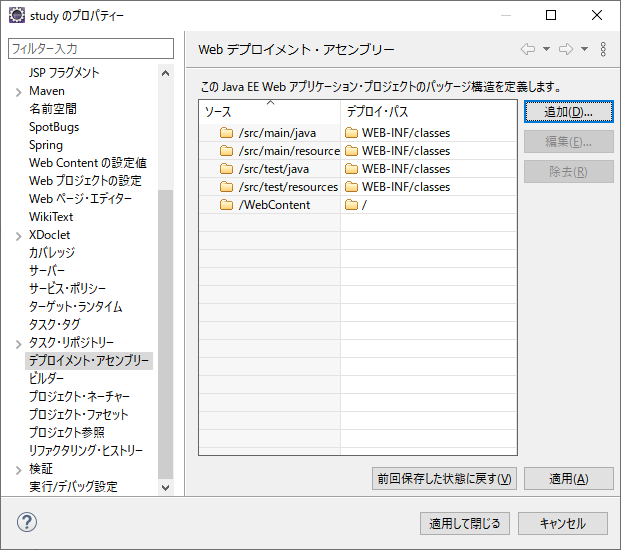Viewport: 621px width, 550px height.
Task: Maximize the study のプロパティー window
Action: (x=551, y=15)
